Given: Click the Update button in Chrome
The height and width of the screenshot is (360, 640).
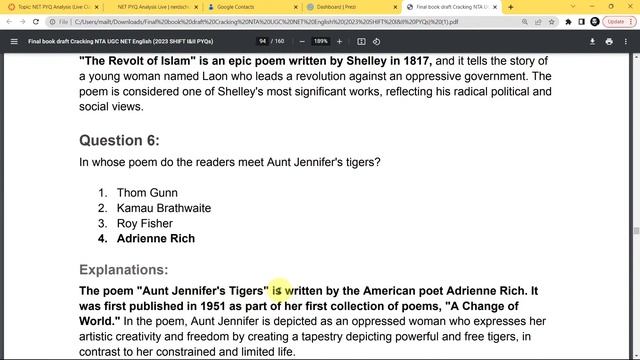Looking at the screenshot, I should (x=619, y=22).
